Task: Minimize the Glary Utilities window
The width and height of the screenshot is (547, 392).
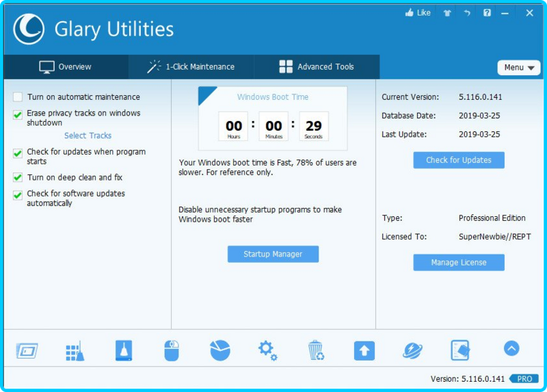Action: tap(505, 13)
